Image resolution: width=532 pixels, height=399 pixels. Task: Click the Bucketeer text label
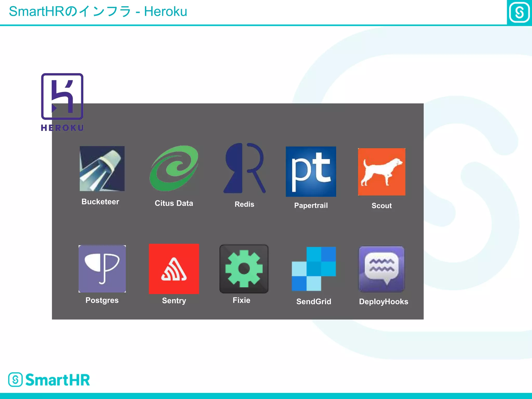pyautogui.click(x=100, y=202)
